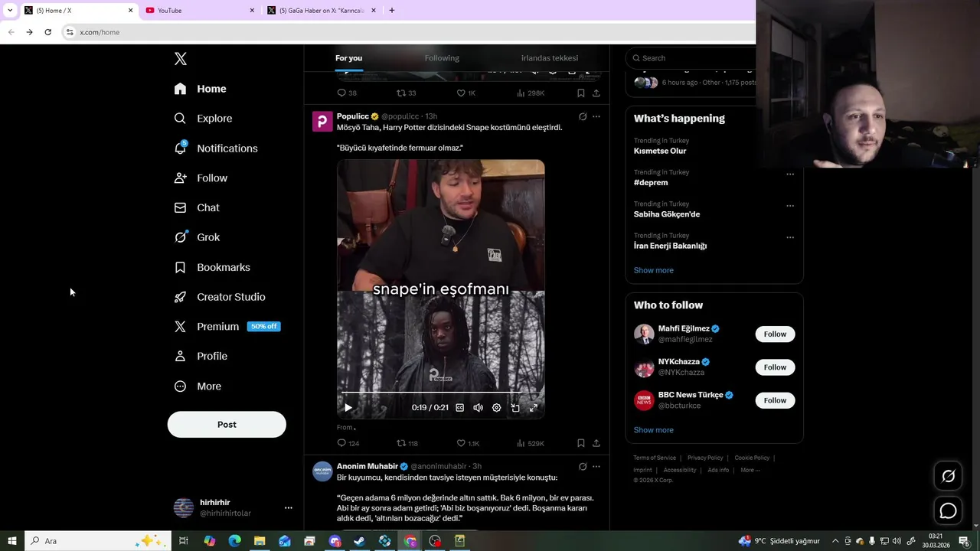The image size is (980, 551).
Task: Open footer More dropdown
Action: pos(750,470)
